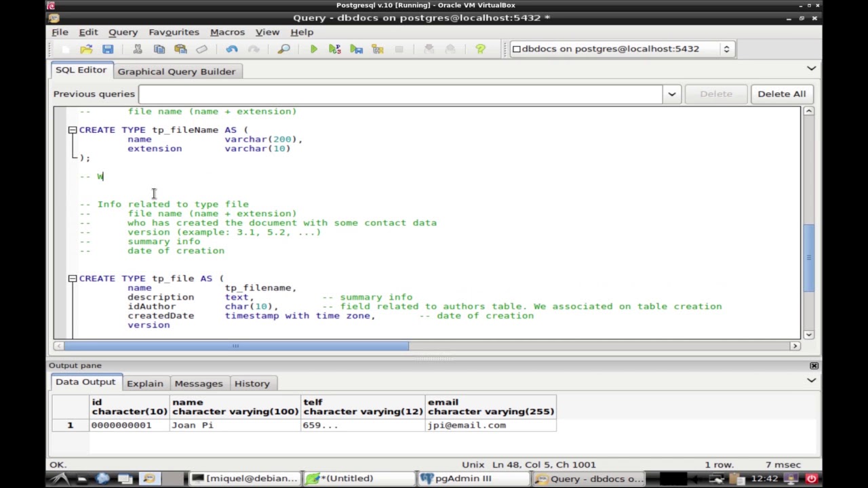Cut selected text with scissors icon
Screen dimensions: 868x488
tap(138, 49)
